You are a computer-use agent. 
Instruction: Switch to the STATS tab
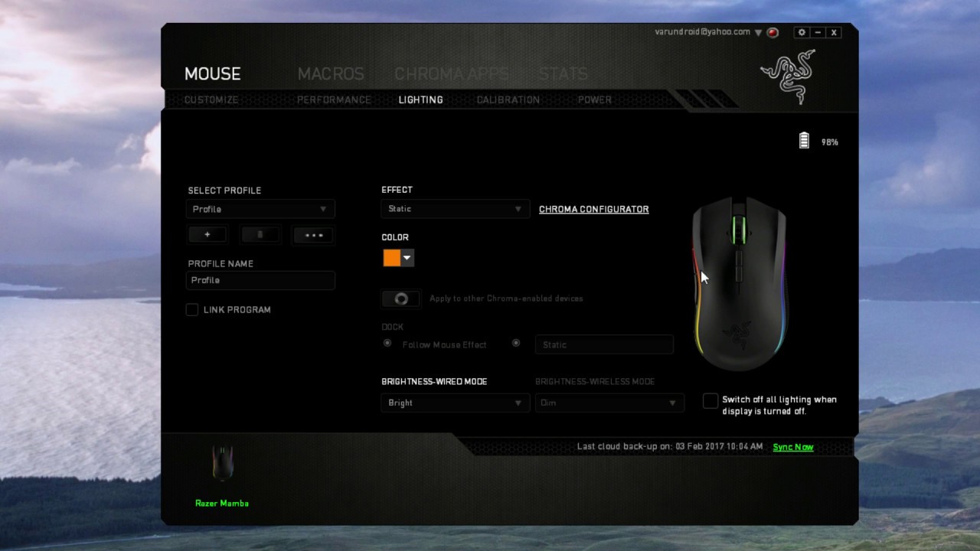563,74
